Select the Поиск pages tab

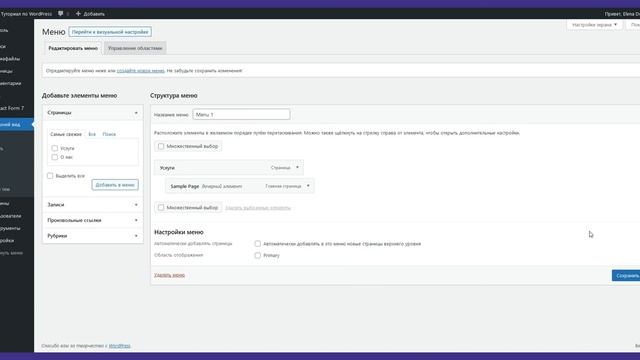(109, 134)
